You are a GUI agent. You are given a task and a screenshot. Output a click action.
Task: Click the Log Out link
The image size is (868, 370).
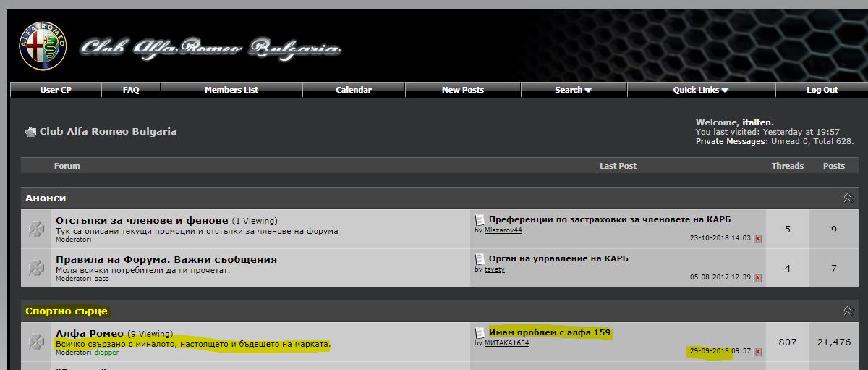[x=822, y=90]
